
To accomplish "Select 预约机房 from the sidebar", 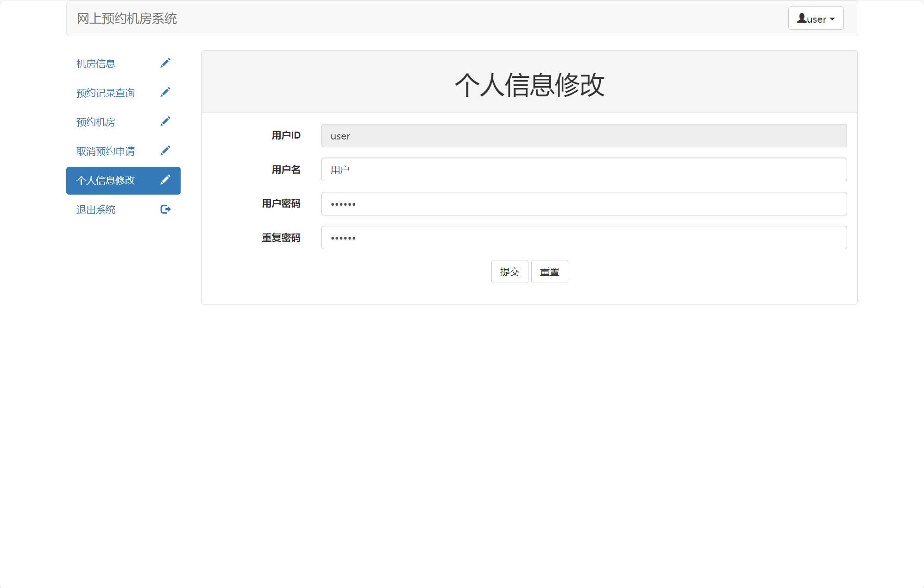I will 95,122.
